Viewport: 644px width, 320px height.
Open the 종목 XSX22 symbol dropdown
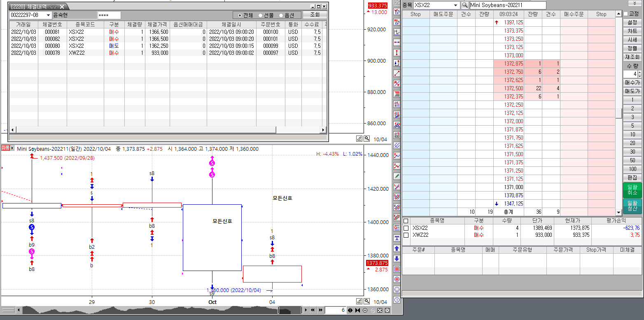(x=455, y=5)
